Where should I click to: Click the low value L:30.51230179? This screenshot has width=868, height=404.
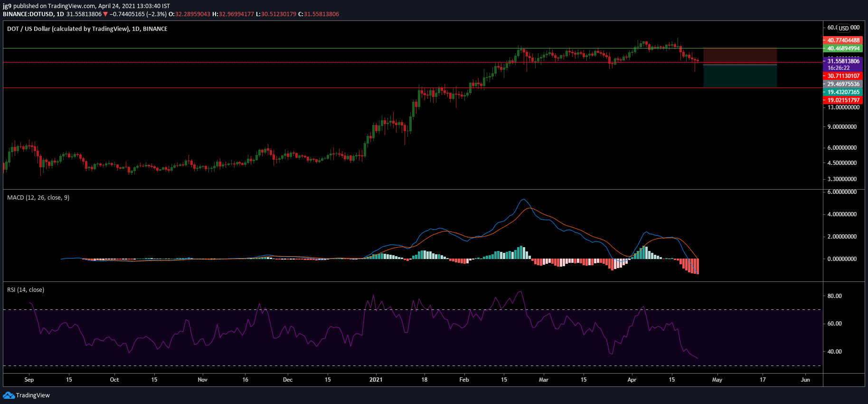(276, 14)
